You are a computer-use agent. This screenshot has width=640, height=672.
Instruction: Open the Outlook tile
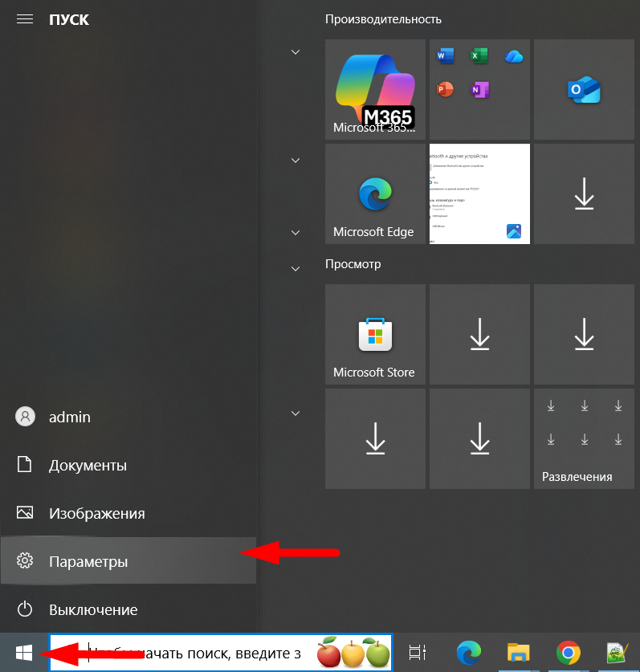click(x=584, y=89)
